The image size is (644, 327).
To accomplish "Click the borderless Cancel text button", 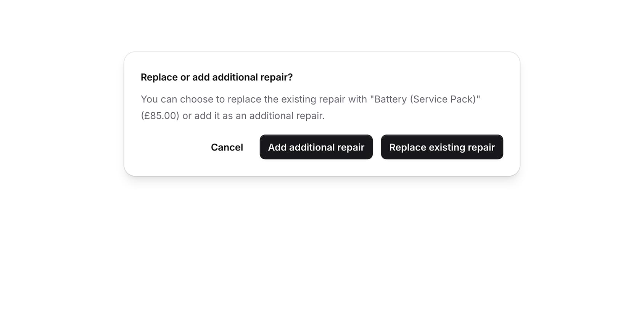I will click(x=227, y=147).
